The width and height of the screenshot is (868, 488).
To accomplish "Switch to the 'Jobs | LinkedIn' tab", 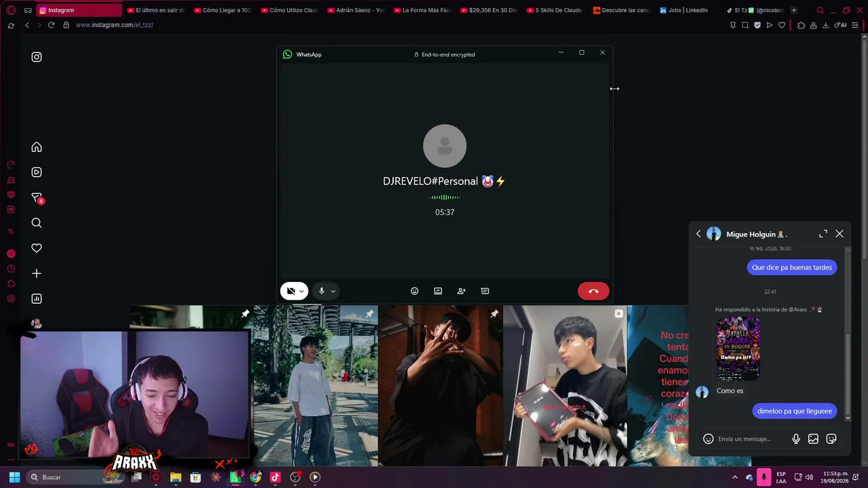I will (684, 10).
